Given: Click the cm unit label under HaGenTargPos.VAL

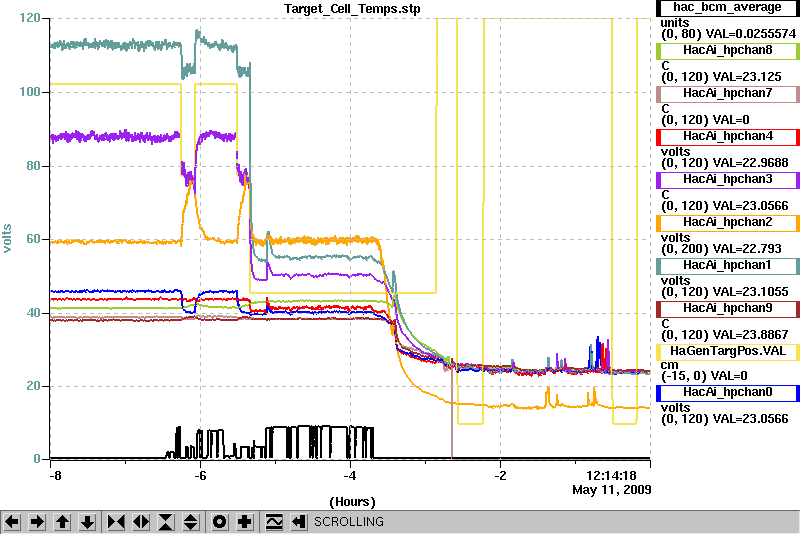Looking at the screenshot, I should click(669, 365).
